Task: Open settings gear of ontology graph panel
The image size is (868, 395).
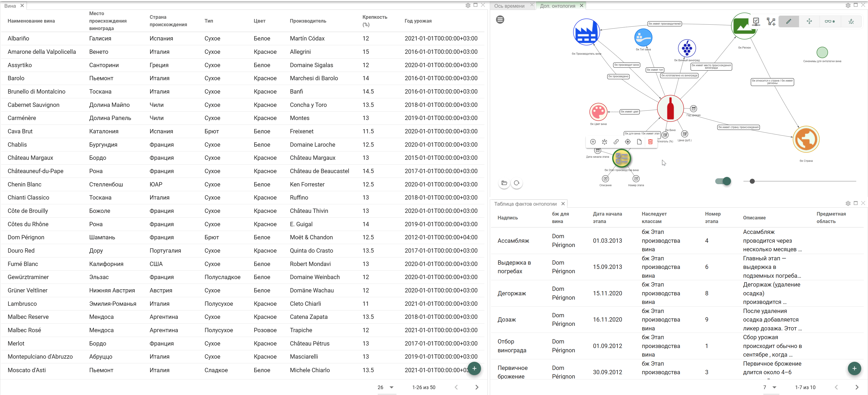Action: [x=848, y=5]
